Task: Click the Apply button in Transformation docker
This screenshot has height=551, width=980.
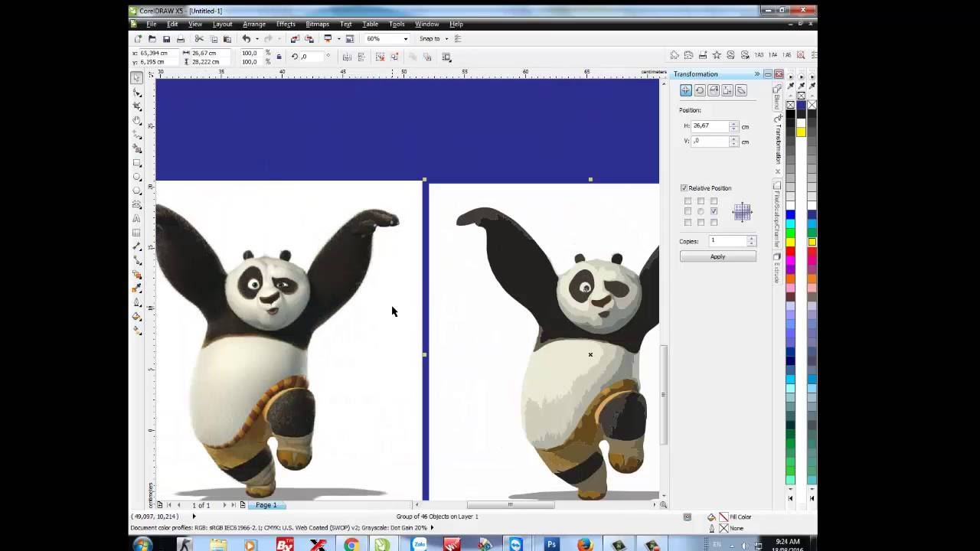Action: coord(717,256)
